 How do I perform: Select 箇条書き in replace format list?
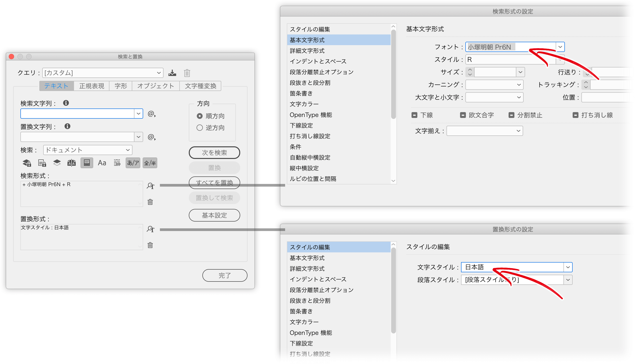point(339,311)
